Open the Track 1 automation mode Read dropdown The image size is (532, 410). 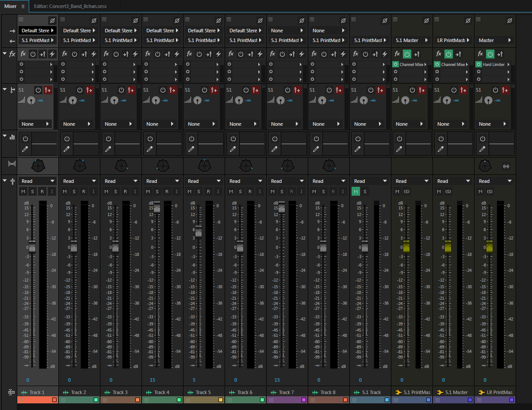click(38, 181)
